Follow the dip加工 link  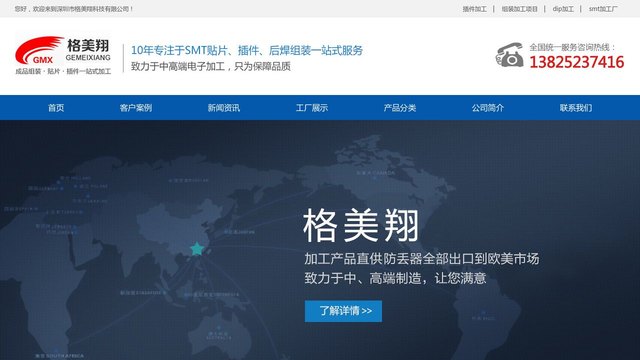click(x=563, y=9)
